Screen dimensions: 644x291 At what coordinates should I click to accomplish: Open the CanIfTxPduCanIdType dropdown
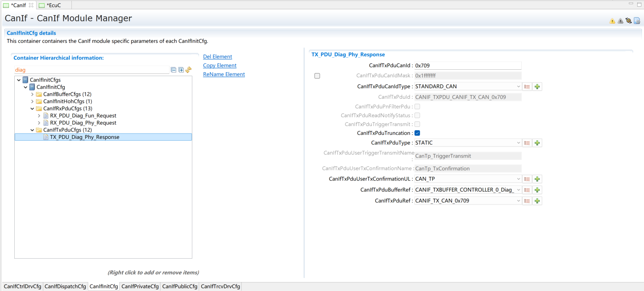pos(468,87)
